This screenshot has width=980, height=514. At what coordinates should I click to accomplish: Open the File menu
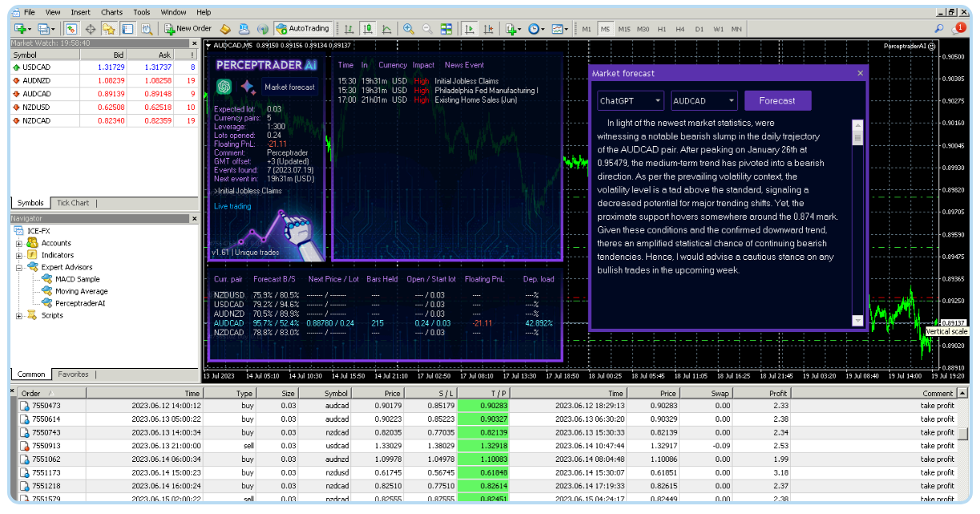(29, 12)
